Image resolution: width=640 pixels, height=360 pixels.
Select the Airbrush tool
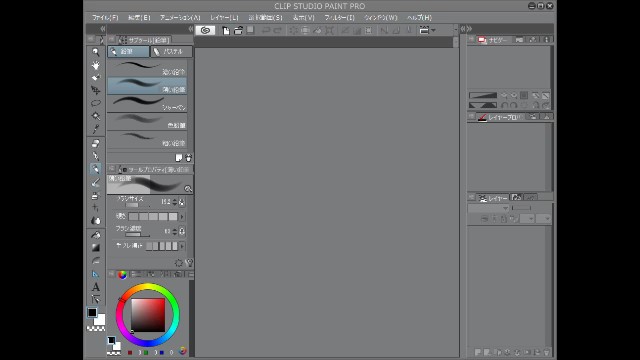click(96, 195)
